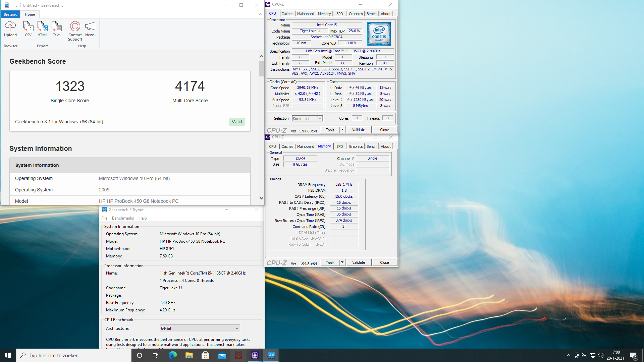This screenshot has width=644, height=362.
Task: Click taskbar search box
Action: (x=74, y=355)
